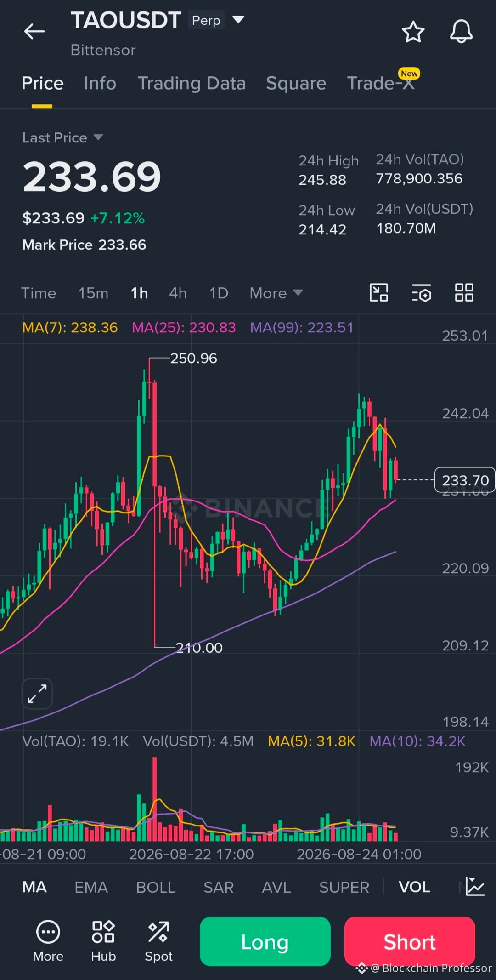Switch to the Info tab
This screenshot has width=496, height=980.
(x=100, y=83)
